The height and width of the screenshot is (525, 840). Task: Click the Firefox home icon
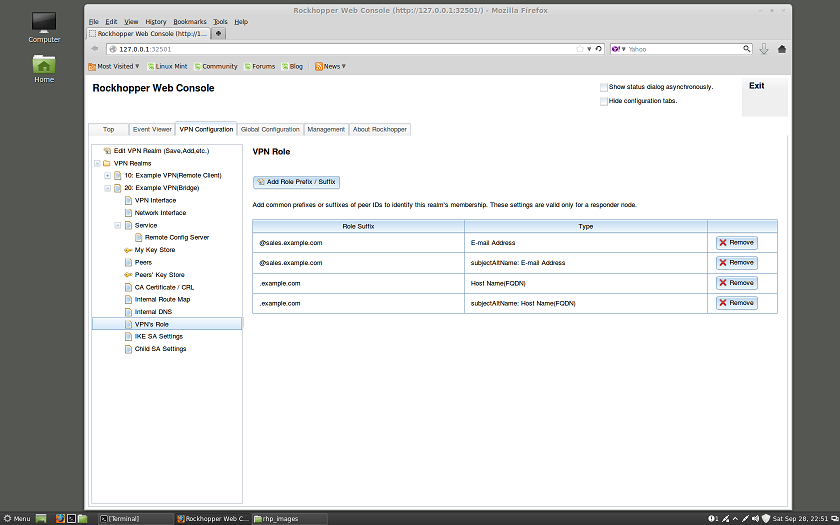tap(781, 48)
